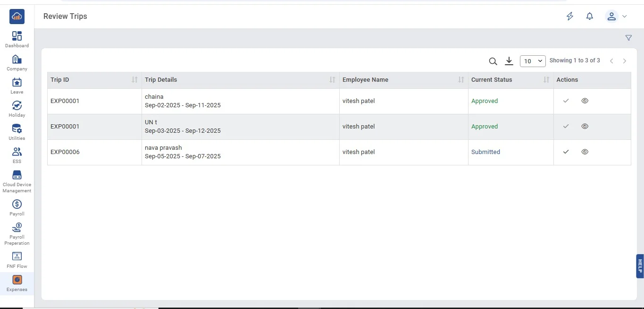644x309 pixels.
Task: View details of nava pravash trip
Action: coord(585,152)
